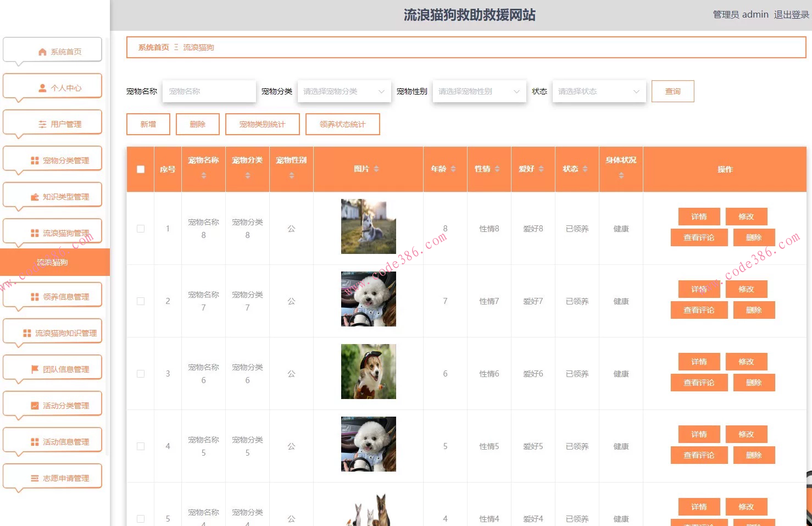Sort table by 图片 column arrows
812x526 pixels.
point(376,169)
